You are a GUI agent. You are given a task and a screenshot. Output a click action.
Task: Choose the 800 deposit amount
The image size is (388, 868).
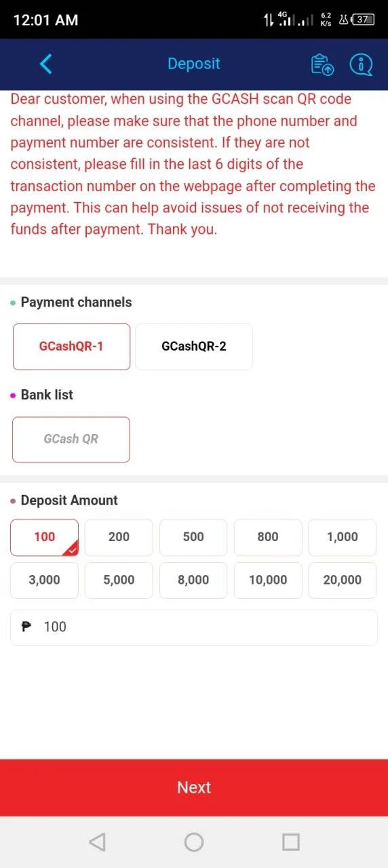[x=268, y=537]
